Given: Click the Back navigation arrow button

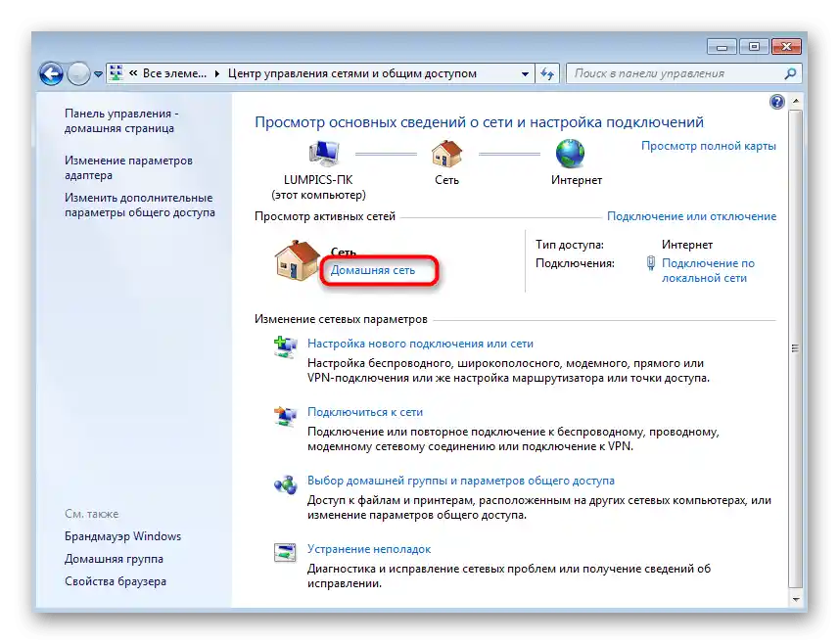Looking at the screenshot, I should click(x=51, y=73).
